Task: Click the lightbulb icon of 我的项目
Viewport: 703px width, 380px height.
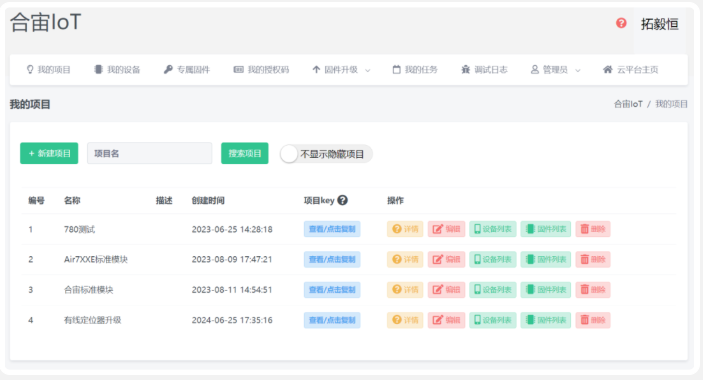Action: point(30,69)
